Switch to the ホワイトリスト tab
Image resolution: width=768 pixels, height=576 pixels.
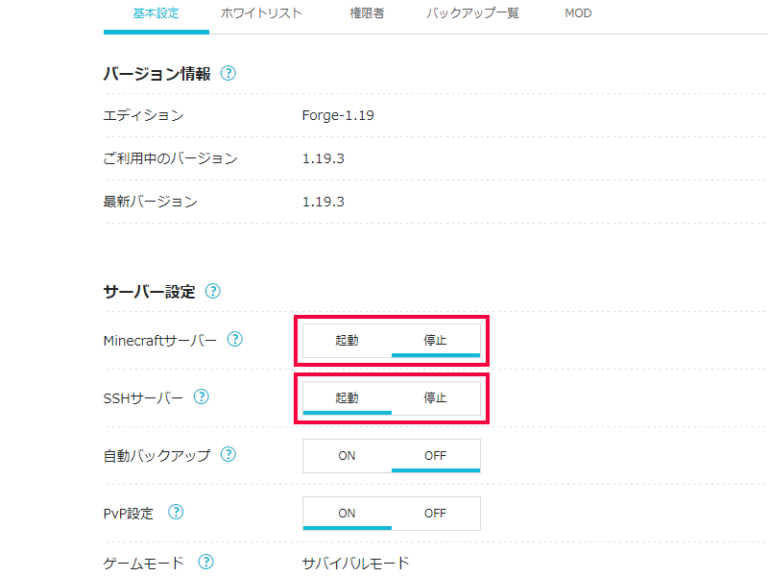(x=261, y=14)
